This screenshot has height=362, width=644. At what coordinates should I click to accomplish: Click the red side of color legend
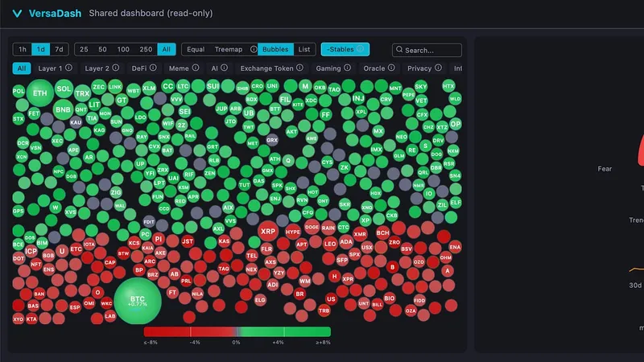click(189, 331)
